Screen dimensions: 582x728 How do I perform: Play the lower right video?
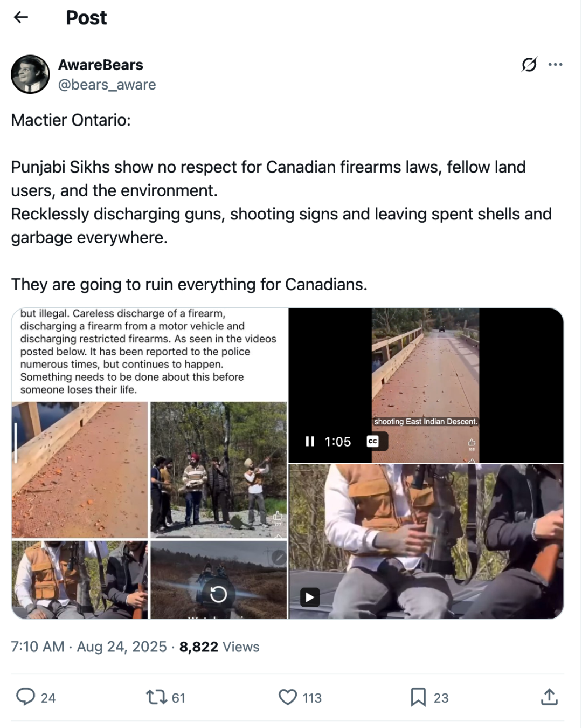(x=310, y=597)
